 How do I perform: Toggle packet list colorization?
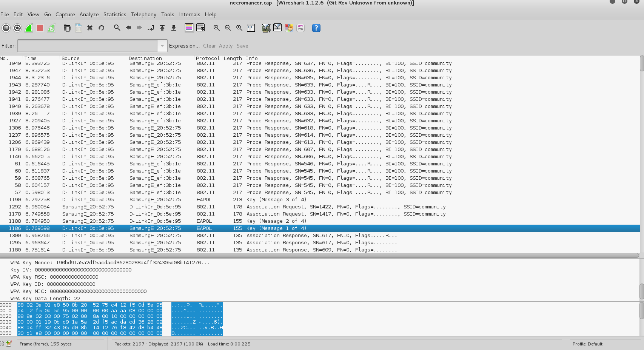point(189,28)
